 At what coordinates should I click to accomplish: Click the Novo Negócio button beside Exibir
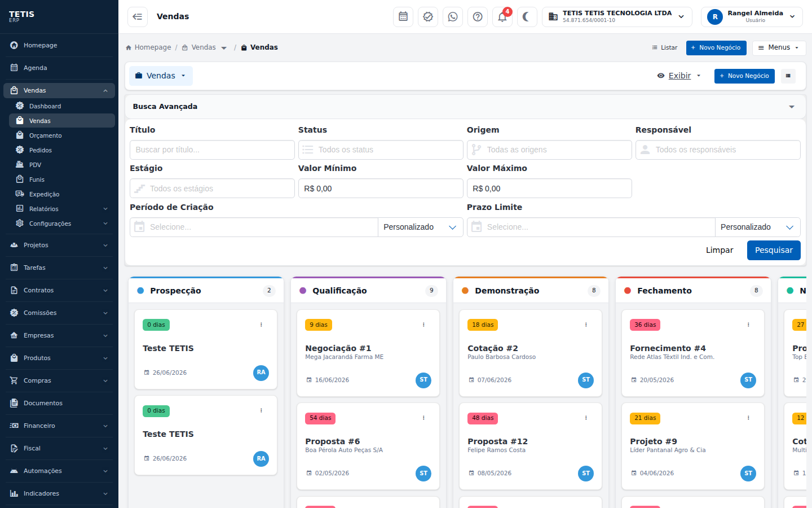coord(744,76)
